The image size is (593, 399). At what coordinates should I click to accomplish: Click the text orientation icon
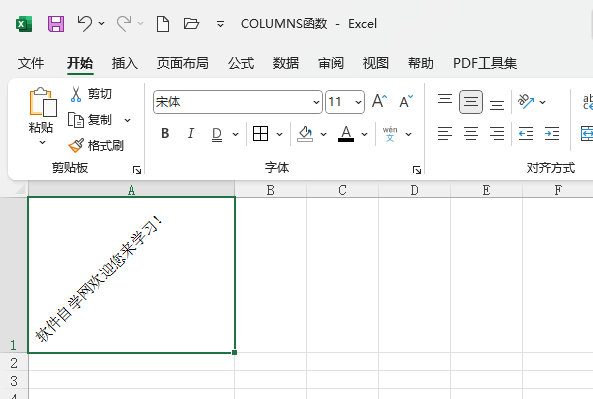tap(526, 101)
